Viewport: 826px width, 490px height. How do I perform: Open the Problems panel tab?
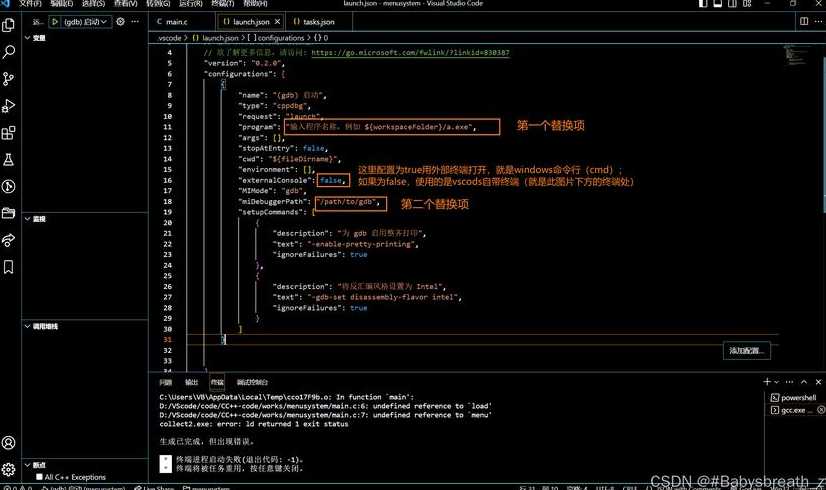pos(166,382)
